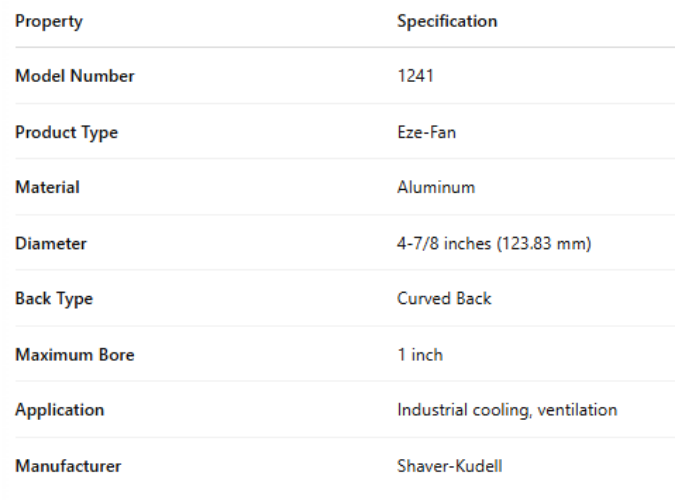
Task: Click the 1 inch bore value
Action: click(x=420, y=354)
